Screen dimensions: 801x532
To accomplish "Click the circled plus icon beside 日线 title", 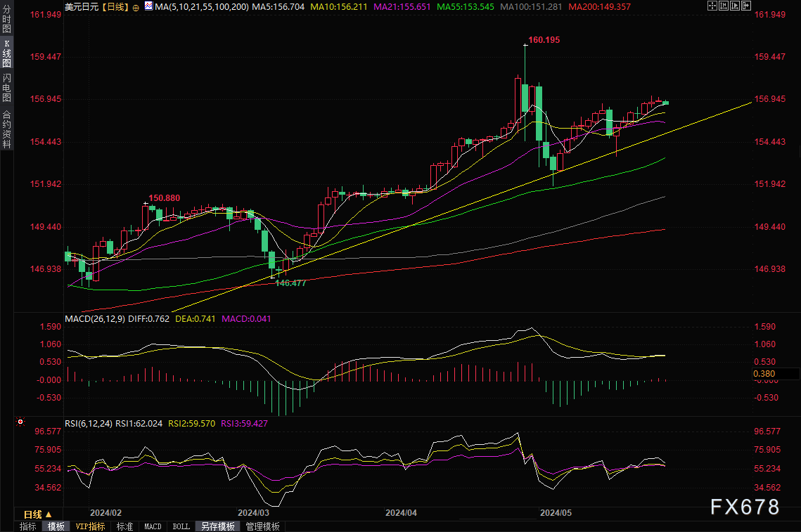I will (x=136, y=7).
